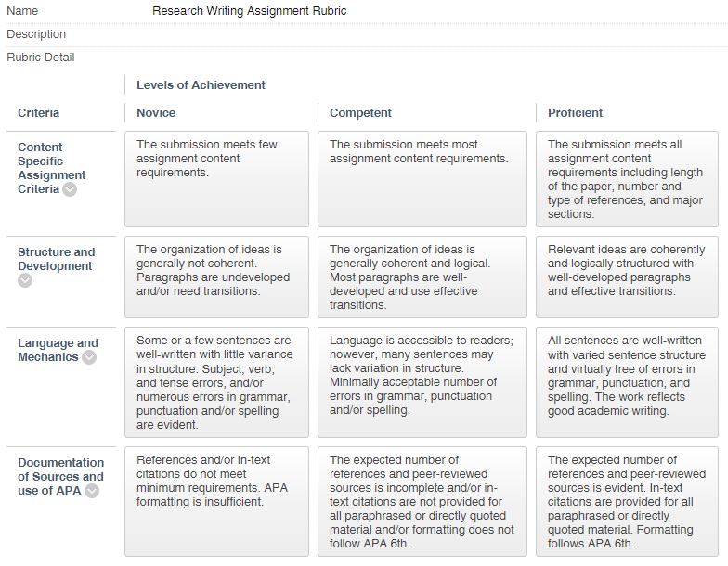Select Competent cell for Content criteria
The height and width of the screenshot is (566, 728).
click(422, 179)
